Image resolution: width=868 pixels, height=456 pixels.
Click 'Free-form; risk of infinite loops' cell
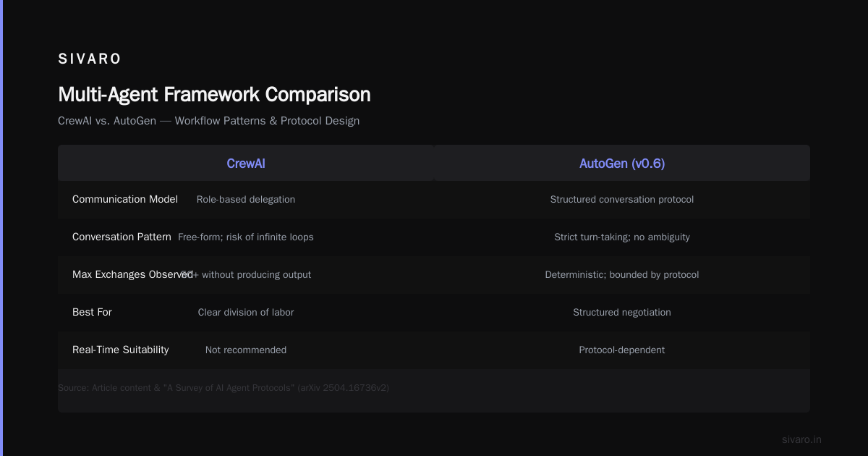coord(246,237)
